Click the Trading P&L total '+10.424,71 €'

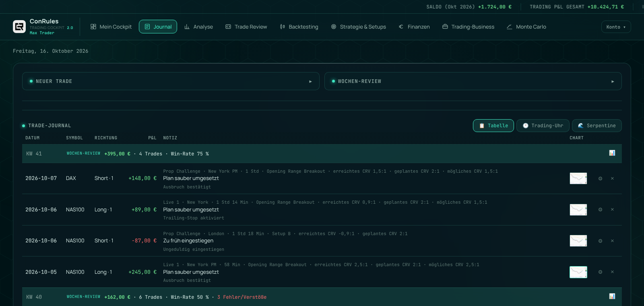click(606, 7)
